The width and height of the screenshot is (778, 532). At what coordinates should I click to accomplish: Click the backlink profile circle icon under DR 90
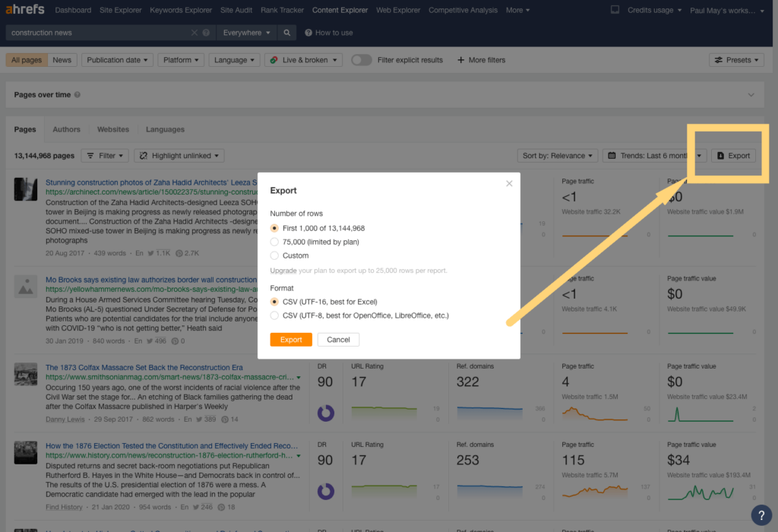tap(326, 414)
